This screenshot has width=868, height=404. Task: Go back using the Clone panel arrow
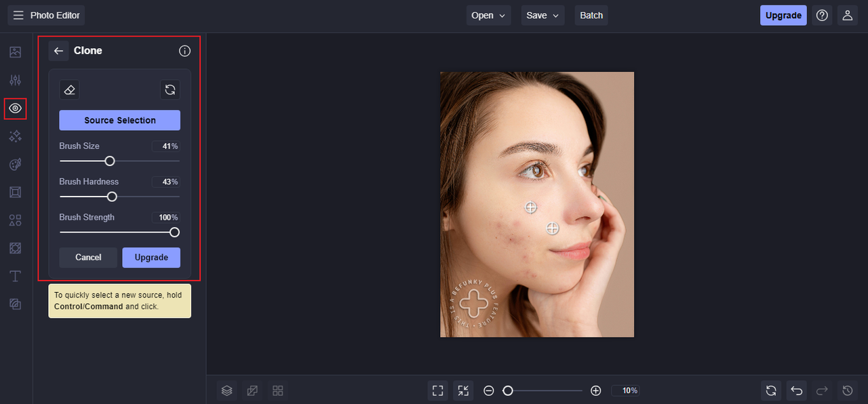(x=58, y=51)
